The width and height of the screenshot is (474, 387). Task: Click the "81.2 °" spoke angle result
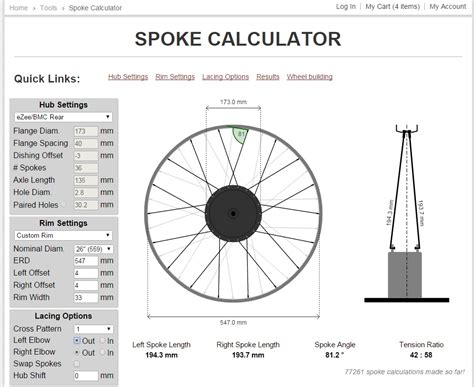335,355
